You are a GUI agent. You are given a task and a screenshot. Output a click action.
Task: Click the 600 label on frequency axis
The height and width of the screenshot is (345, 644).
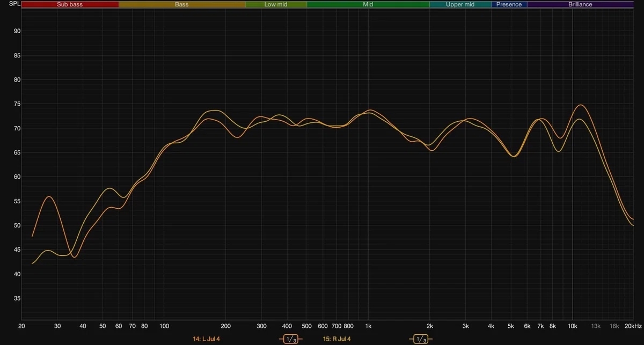click(x=323, y=326)
